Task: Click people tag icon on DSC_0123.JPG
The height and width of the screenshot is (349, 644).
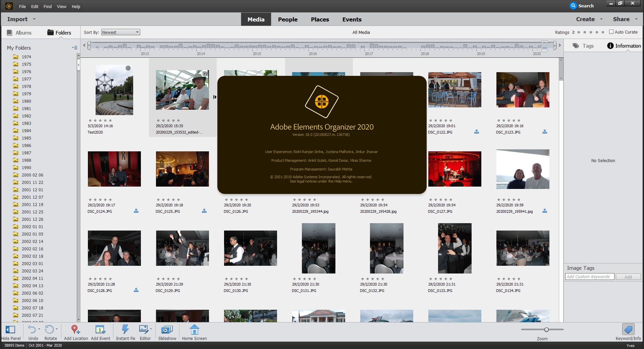Action: pos(545,132)
